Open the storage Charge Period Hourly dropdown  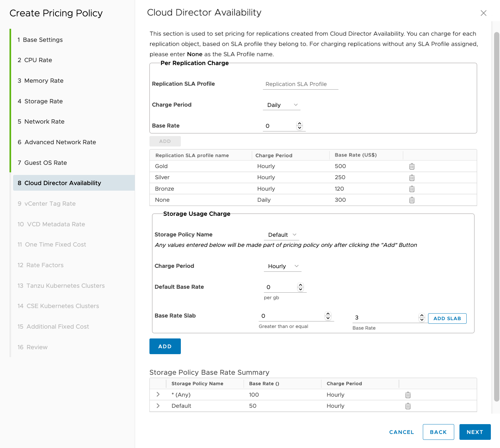(x=283, y=266)
